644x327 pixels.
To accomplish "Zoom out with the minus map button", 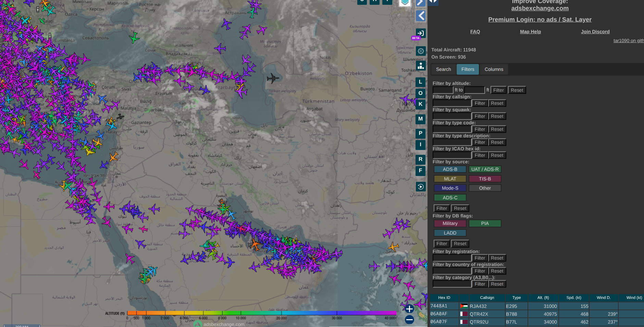I will pos(409,320).
